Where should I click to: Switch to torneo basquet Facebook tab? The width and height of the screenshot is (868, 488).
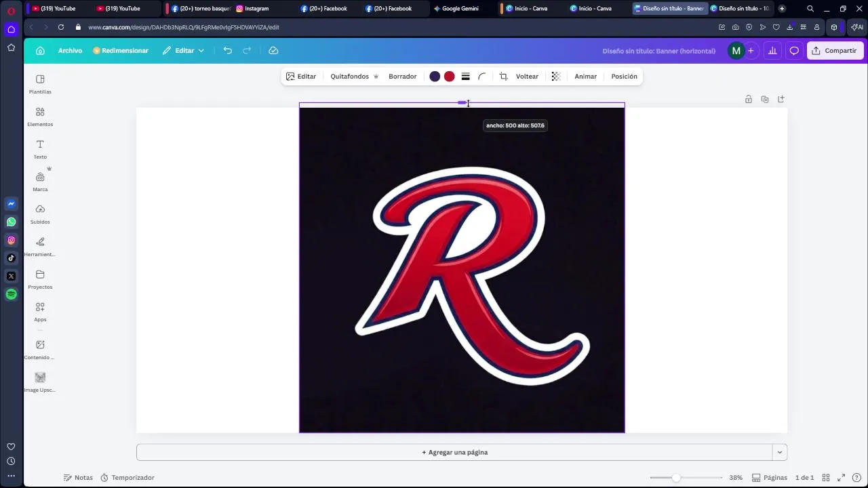tap(200, 9)
